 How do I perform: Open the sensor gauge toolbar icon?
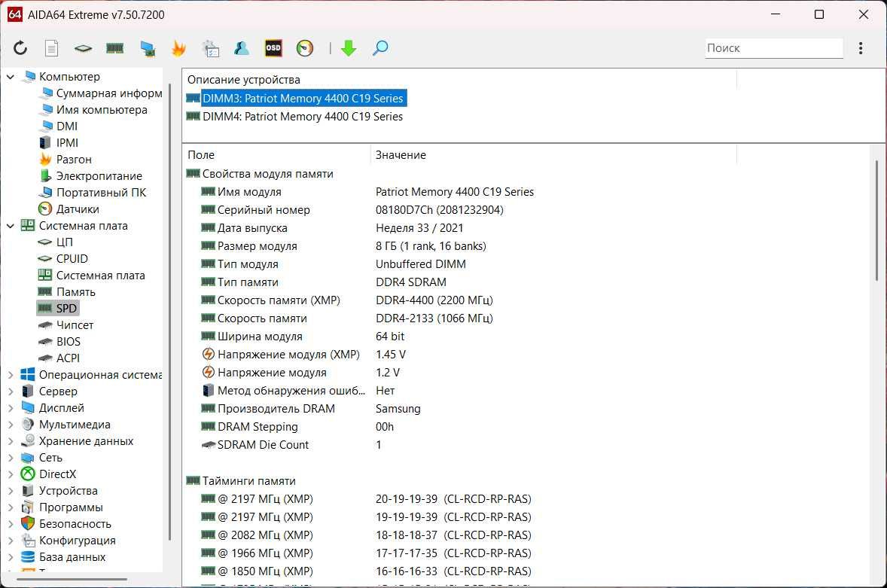304,48
